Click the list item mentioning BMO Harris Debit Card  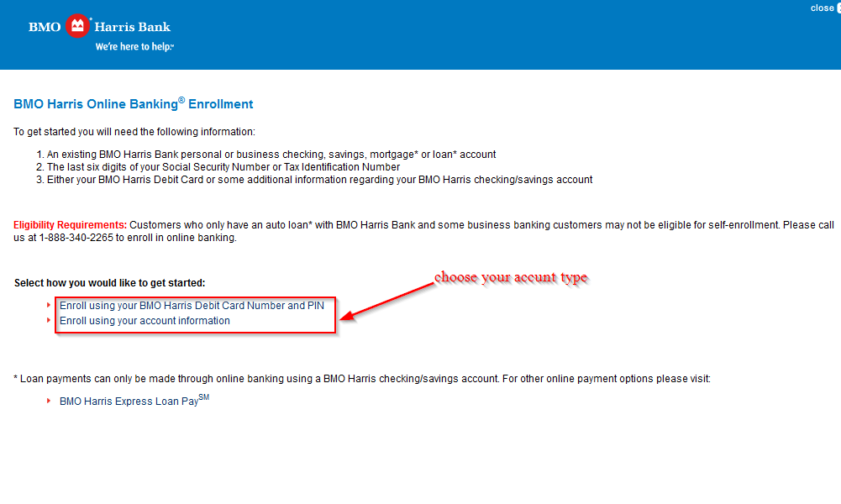pos(319,180)
